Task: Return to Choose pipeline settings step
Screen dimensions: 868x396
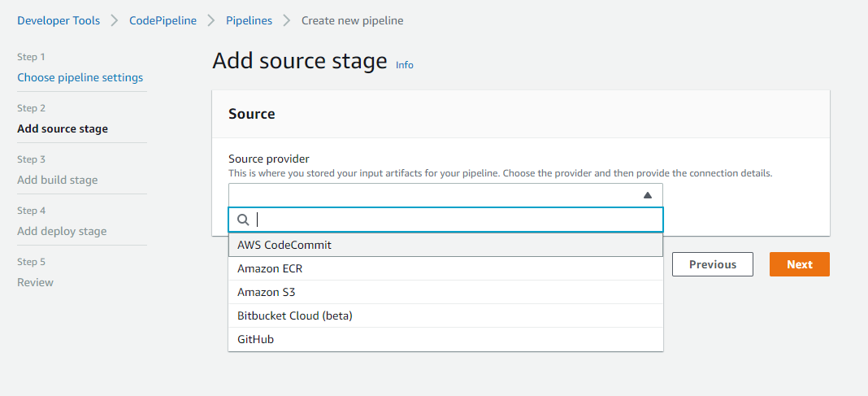Action: pos(80,77)
